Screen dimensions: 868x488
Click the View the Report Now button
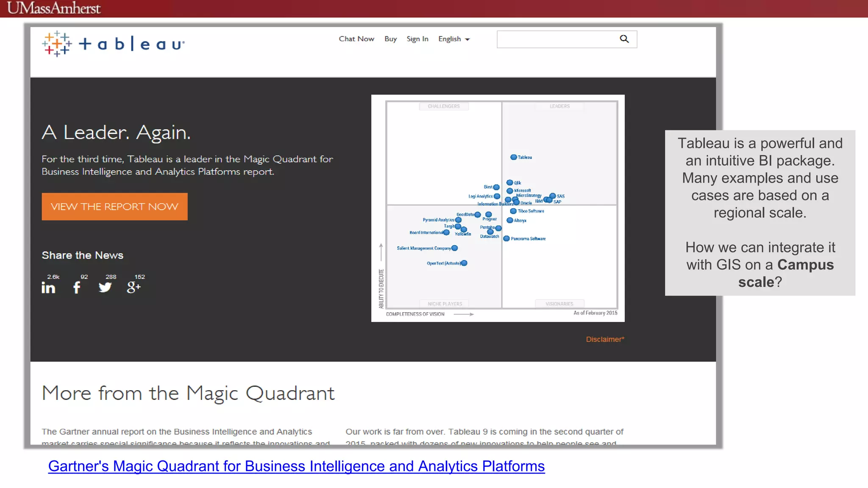click(x=114, y=206)
